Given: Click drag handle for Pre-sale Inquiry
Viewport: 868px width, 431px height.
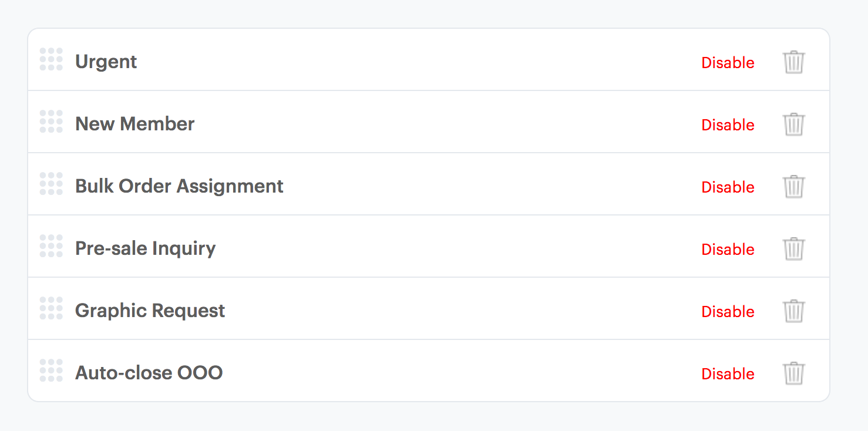Looking at the screenshot, I should tap(51, 246).
